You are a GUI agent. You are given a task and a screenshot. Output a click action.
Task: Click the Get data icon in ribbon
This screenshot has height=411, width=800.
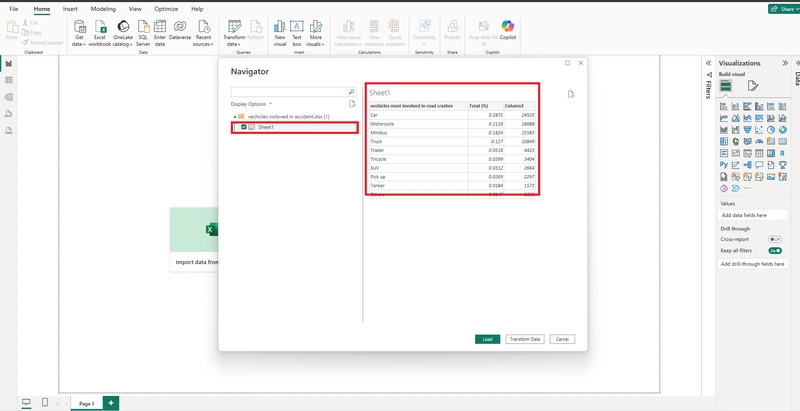(x=79, y=28)
